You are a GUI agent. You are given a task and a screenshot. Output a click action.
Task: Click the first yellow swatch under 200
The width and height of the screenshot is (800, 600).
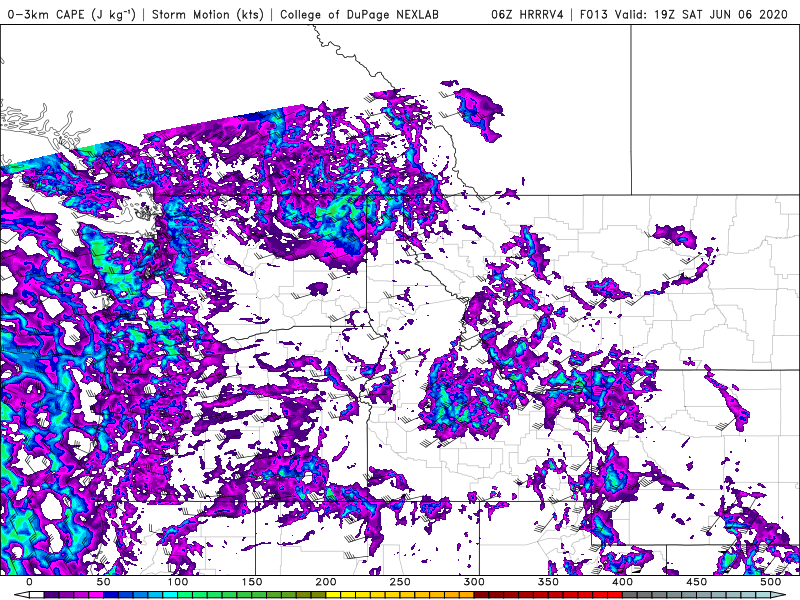pyautogui.click(x=333, y=595)
